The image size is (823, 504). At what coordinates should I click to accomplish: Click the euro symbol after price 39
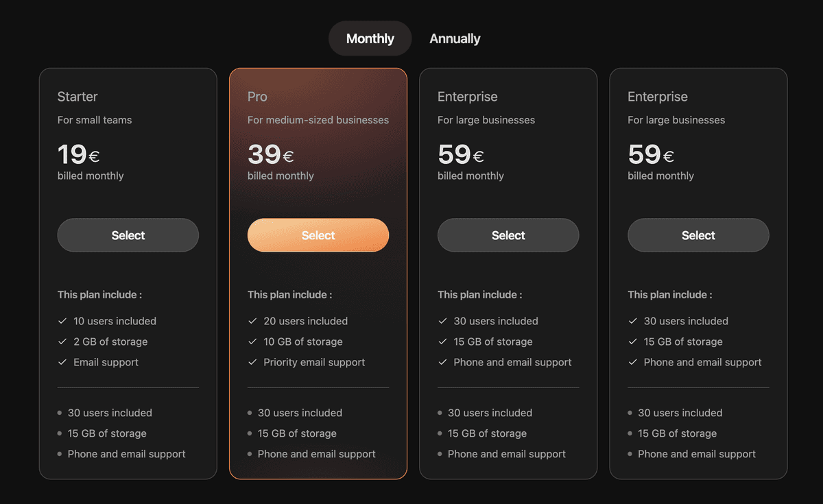(x=288, y=157)
